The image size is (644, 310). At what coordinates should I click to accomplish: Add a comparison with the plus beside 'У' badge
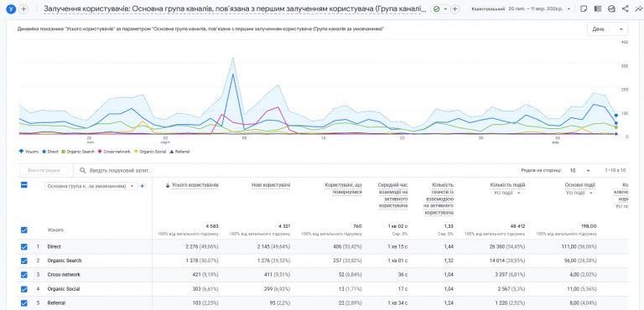[23, 9]
